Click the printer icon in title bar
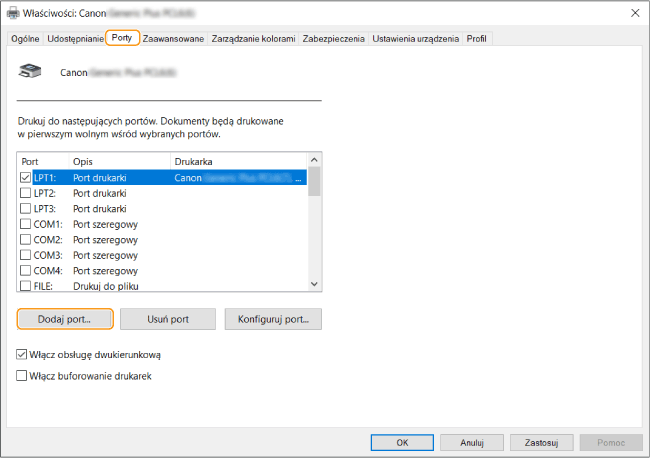Image resolution: width=650 pixels, height=458 pixels. point(12,13)
